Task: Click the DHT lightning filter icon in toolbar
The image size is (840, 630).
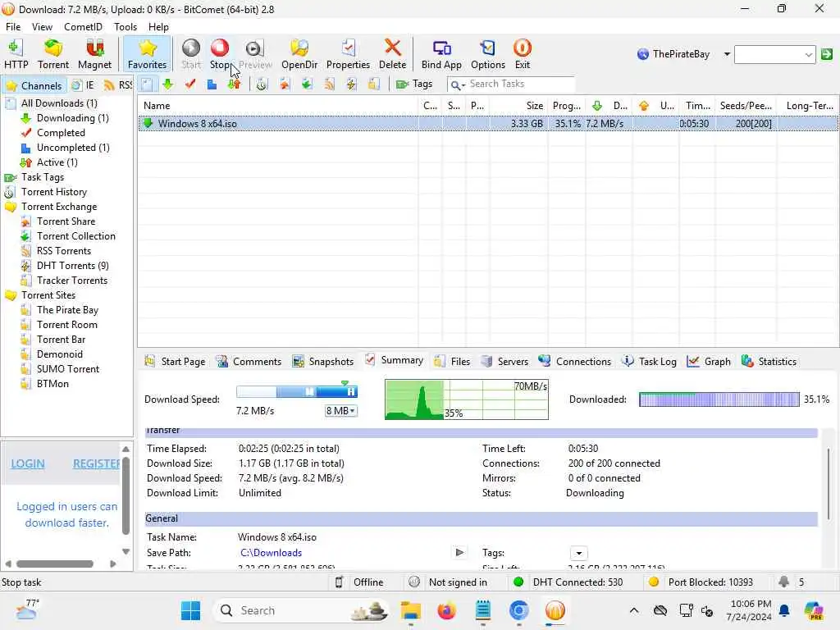Action: (351, 84)
